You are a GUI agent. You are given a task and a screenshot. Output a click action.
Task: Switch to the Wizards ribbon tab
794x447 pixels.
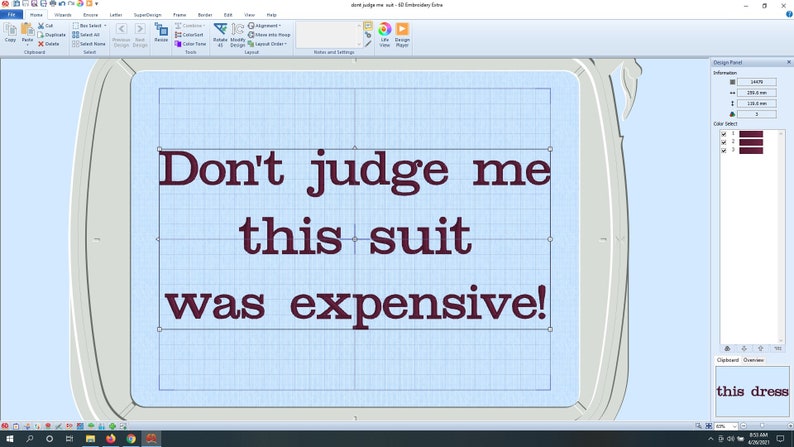[63, 15]
